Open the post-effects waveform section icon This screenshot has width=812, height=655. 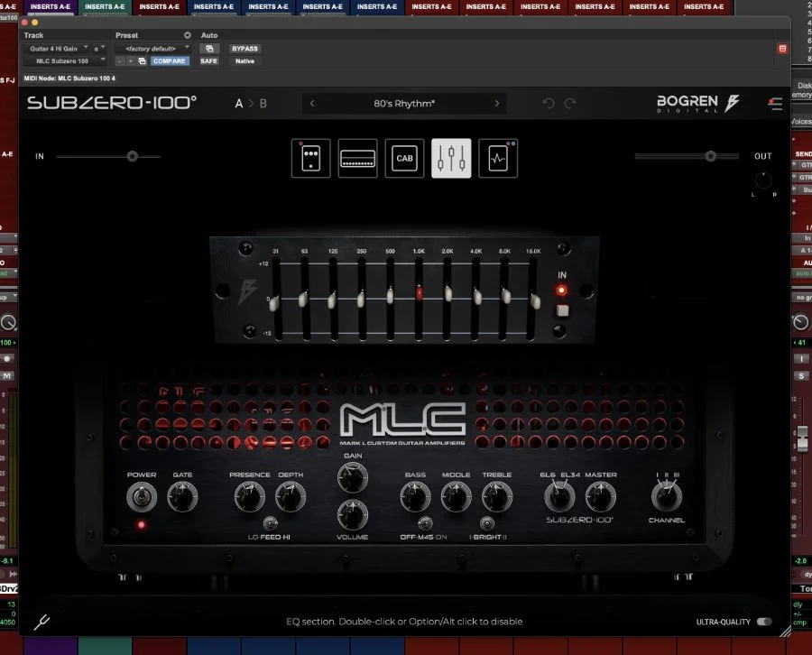pos(498,159)
